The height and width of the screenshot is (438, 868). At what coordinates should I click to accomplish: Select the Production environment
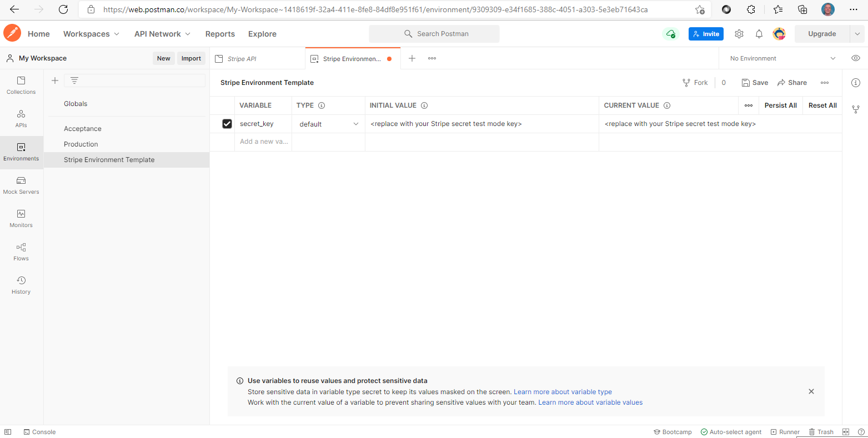tap(81, 144)
